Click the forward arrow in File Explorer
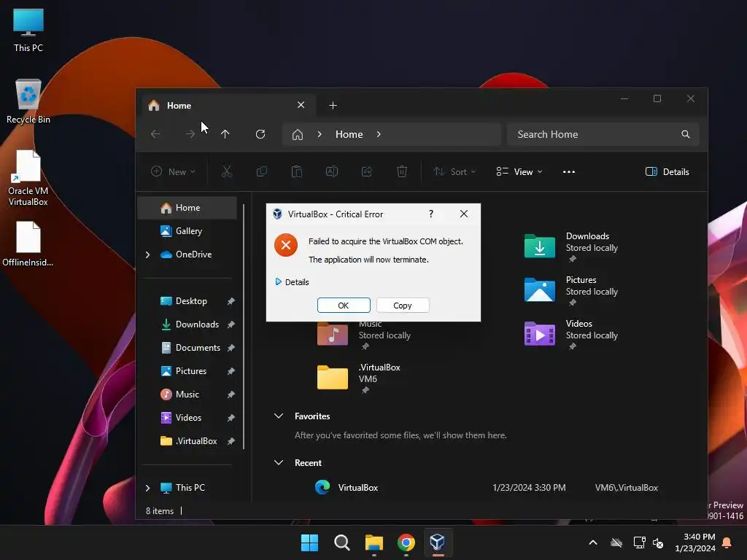The height and width of the screenshot is (560, 747). click(190, 134)
